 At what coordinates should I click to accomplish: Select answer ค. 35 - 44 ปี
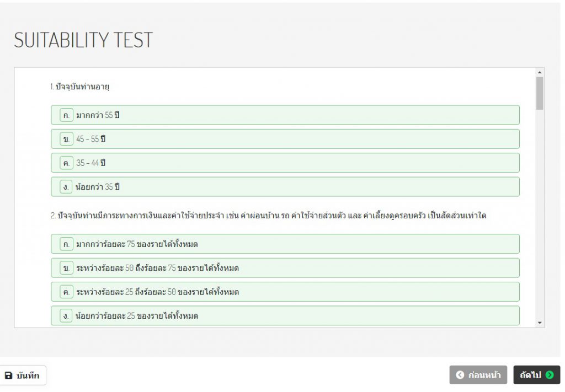tap(285, 163)
